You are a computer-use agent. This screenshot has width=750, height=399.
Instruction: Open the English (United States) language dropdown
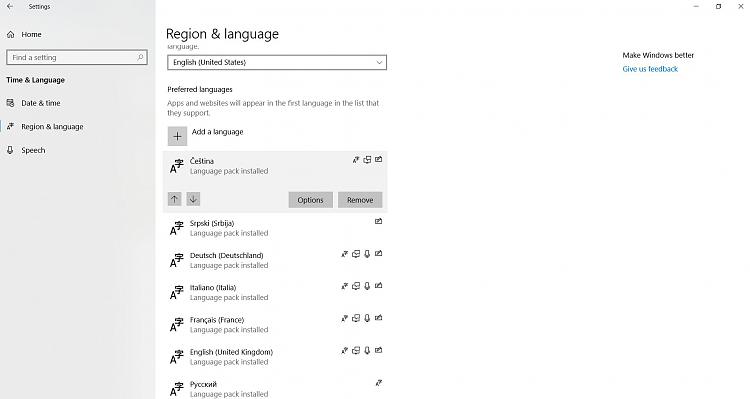point(277,63)
